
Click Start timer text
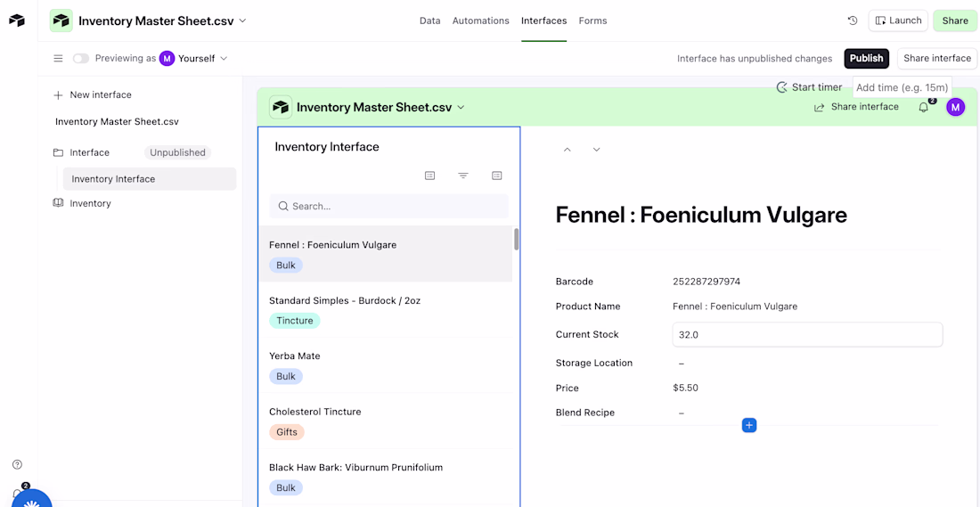pyautogui.click(x=817, y=87)
